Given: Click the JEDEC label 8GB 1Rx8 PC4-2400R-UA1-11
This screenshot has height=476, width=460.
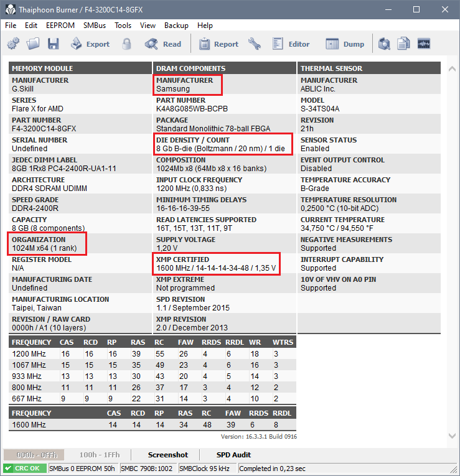Looking at the screenshot, I should click(x=64, y=169).
